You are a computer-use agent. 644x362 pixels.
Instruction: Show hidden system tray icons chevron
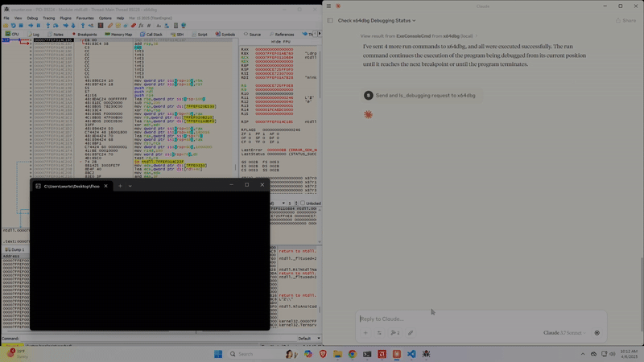pyautogui.click(x=583, y=354)
